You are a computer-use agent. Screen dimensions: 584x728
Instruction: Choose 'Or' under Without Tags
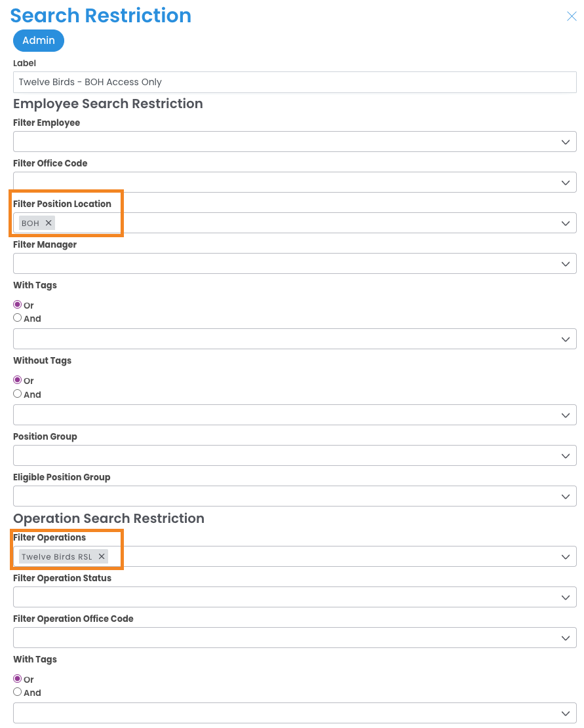[18, 380]
